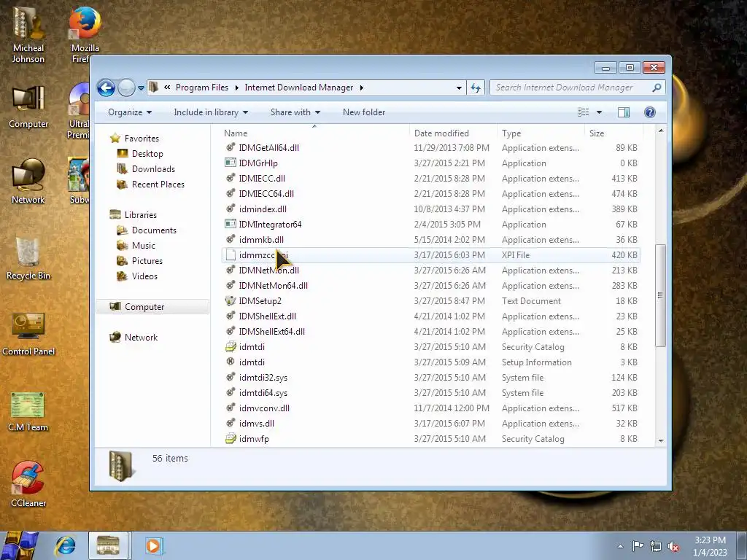
Task: Select the idmtdi Security Catalog icon
Action: (x=231, y=346)
